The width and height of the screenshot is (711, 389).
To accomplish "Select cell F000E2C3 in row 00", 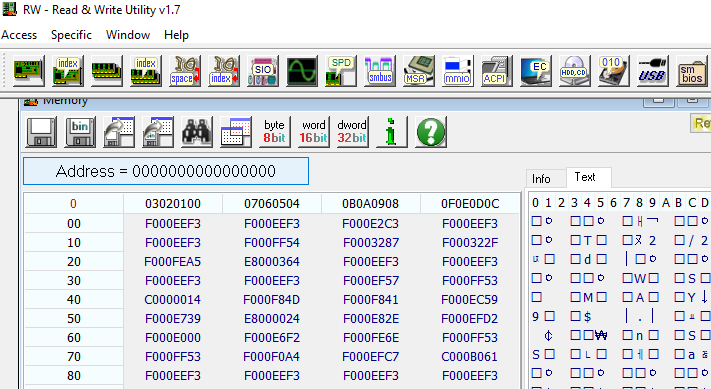I will click(370, 224).
